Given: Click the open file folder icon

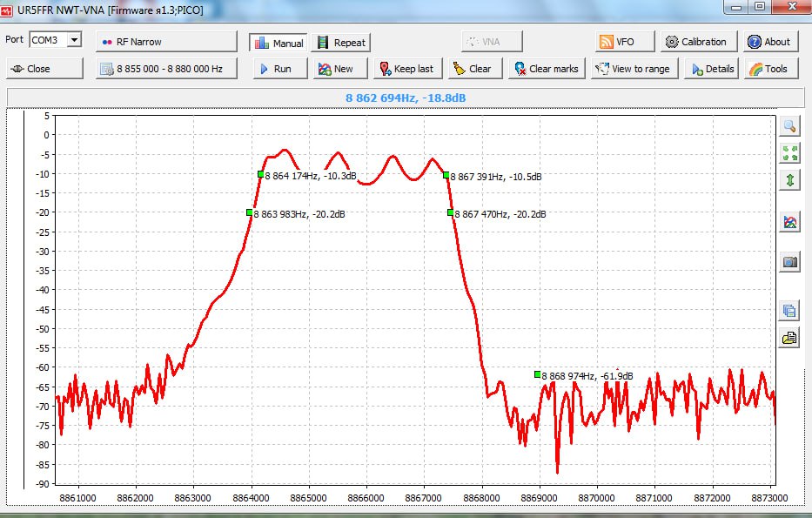Looking at the screenshot, I should tap(789, 338).
